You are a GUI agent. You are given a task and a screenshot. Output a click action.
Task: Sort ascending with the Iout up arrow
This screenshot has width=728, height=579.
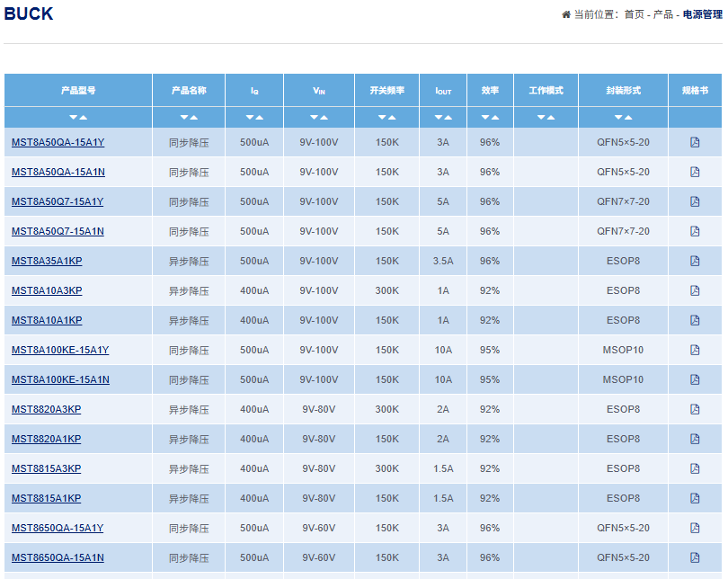coord(448,118)
